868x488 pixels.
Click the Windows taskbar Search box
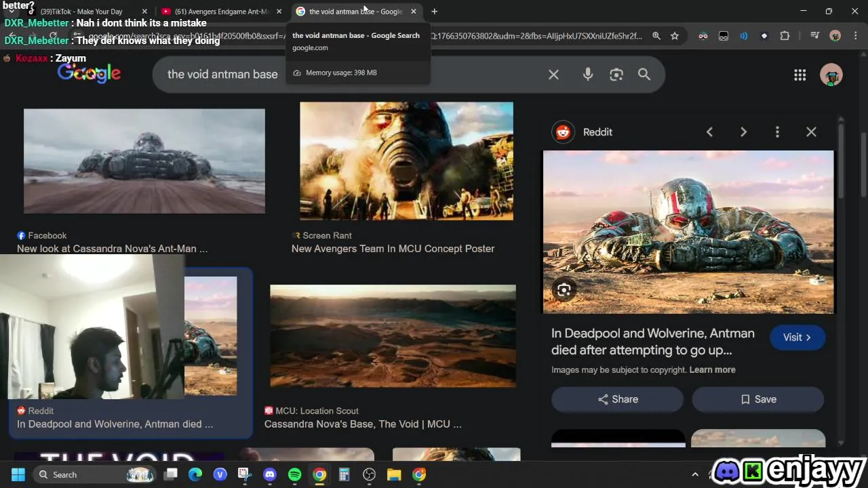(x=95, y=474)
